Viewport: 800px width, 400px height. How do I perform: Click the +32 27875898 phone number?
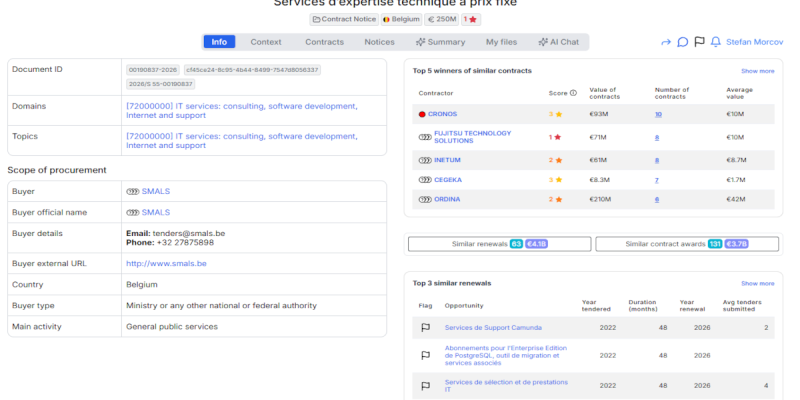(185, 242)
